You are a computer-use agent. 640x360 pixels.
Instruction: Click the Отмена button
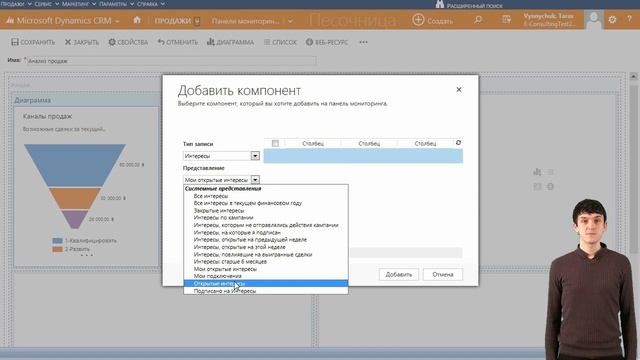click(x=443, y=274)
